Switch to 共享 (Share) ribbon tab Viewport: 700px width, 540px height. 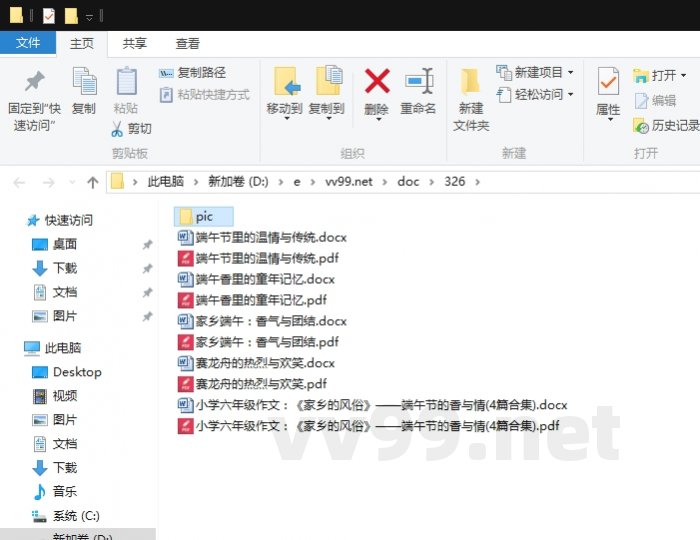pos(134,43)
